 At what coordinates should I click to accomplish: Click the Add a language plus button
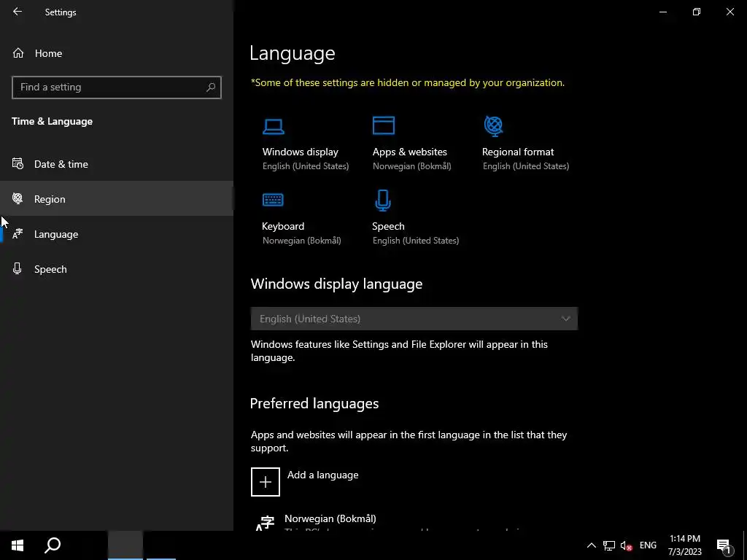pyautogui.click(x=266, y=482)
